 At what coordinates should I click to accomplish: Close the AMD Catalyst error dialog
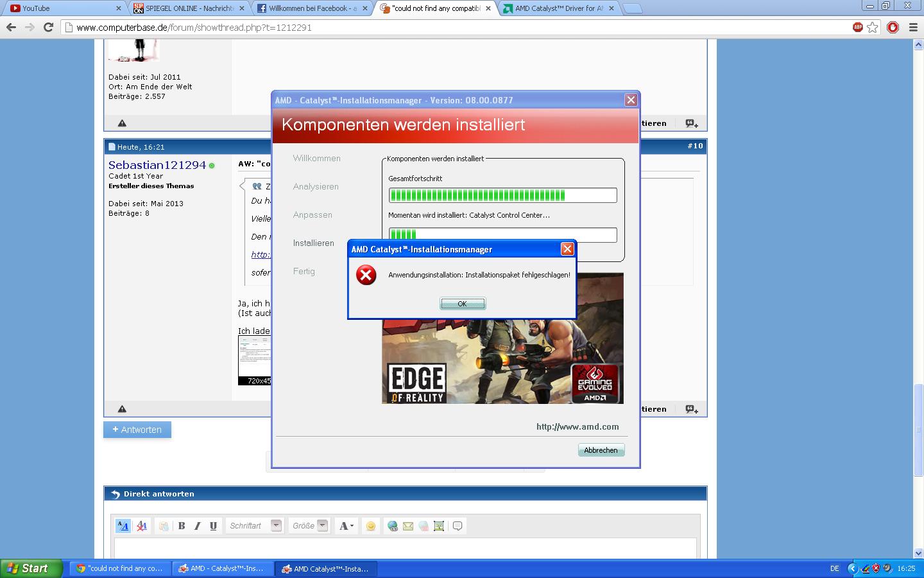click(567, 249)
